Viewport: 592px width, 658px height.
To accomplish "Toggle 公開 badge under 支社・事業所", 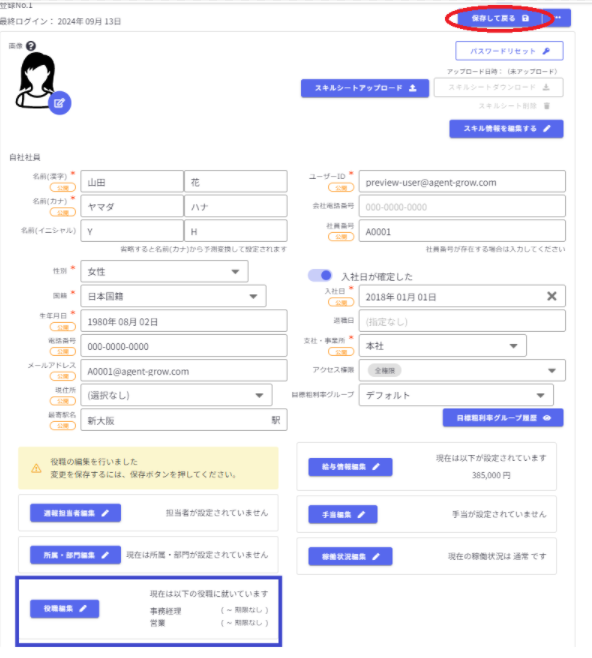I will click(x=341, y=352).
